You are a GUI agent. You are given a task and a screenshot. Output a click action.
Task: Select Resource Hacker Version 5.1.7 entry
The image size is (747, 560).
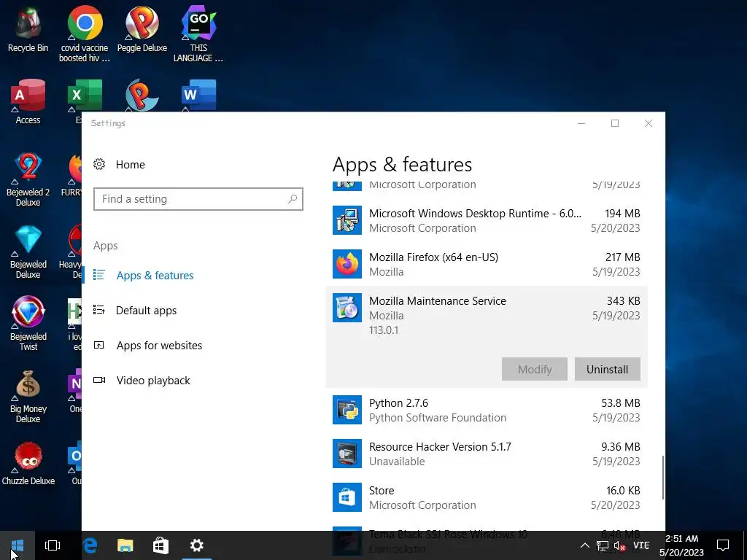pos(487,454)
